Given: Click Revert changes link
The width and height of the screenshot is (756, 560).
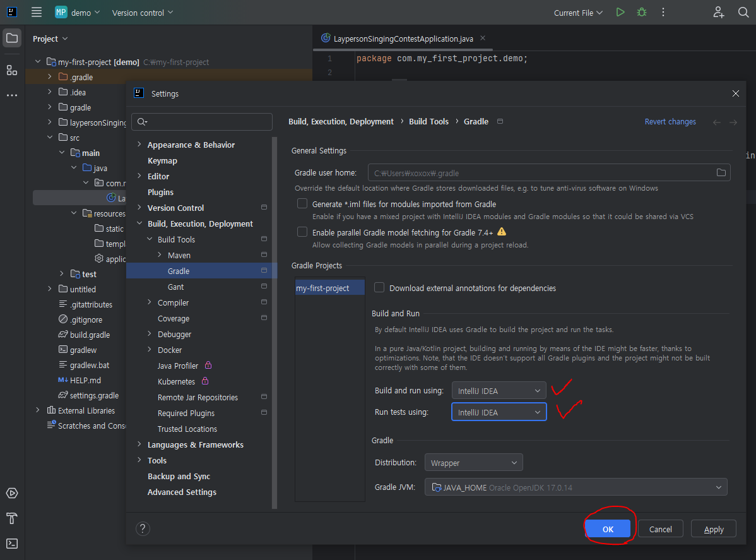Looking at the screenshot, I should pyautogui.click(x=670, y=122).
